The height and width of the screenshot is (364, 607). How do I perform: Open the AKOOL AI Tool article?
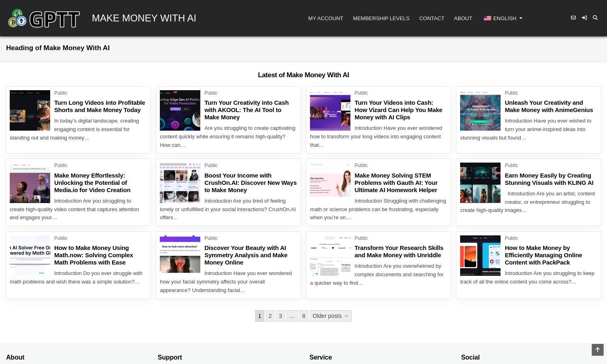tap(246, 110)
